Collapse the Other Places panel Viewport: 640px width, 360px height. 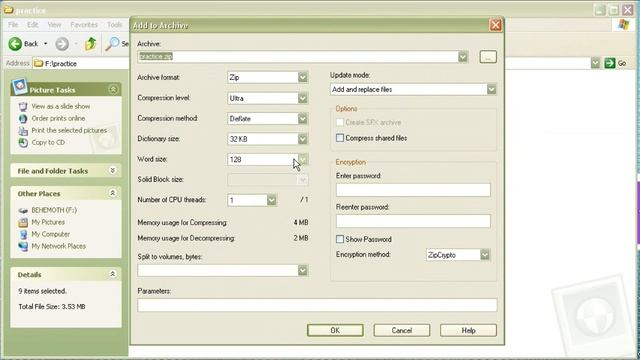click(x=113, y=193)
